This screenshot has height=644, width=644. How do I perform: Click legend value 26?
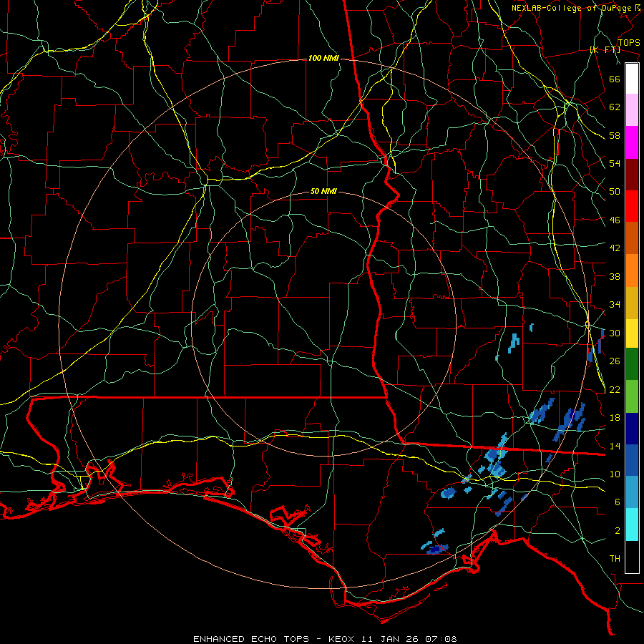pyautogui.click(x=615, y=361)
